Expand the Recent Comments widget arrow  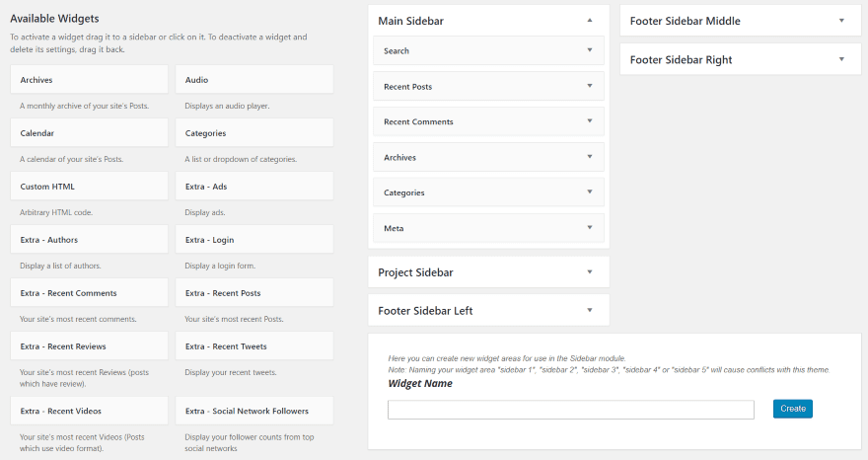click(x=589, y=121)
